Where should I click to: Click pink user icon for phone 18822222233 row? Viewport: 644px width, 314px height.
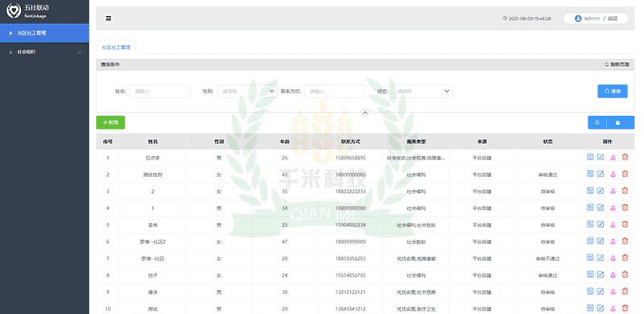click(x=613, y=191)
